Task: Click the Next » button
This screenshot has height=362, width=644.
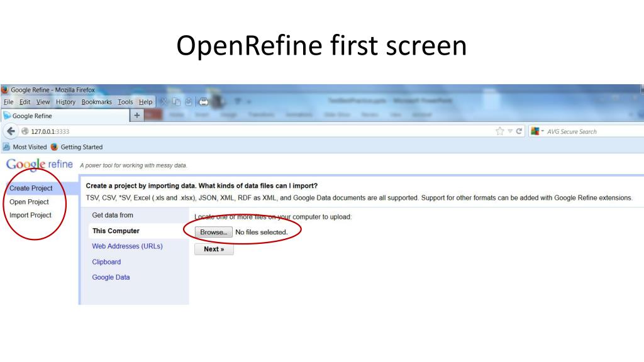Action: tap(214, 249)
